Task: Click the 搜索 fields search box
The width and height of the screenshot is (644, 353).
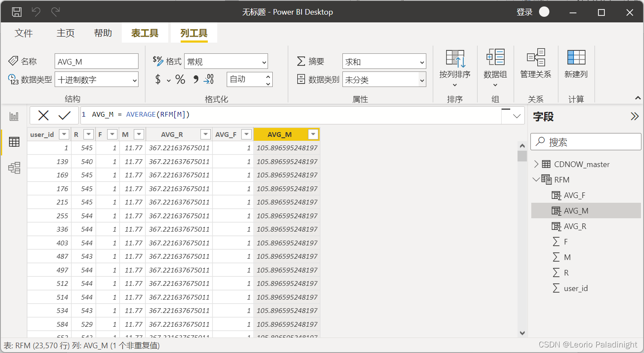Action: click(x=586, y=142)
